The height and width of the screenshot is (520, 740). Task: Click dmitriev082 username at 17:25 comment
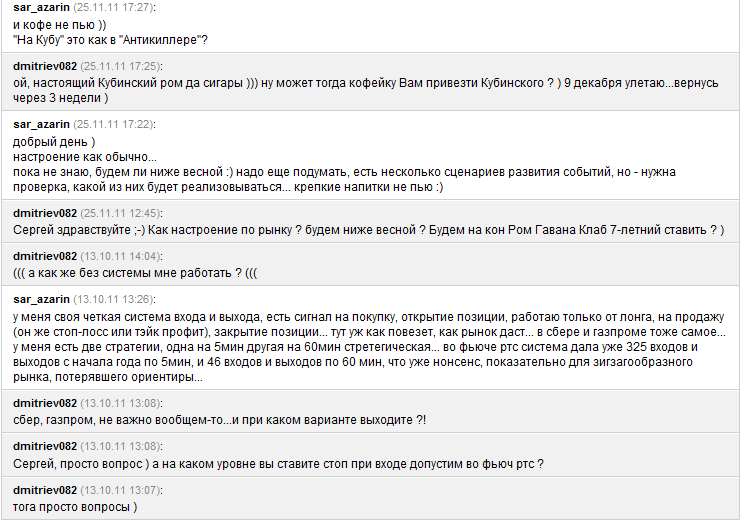tap(45, 66)
